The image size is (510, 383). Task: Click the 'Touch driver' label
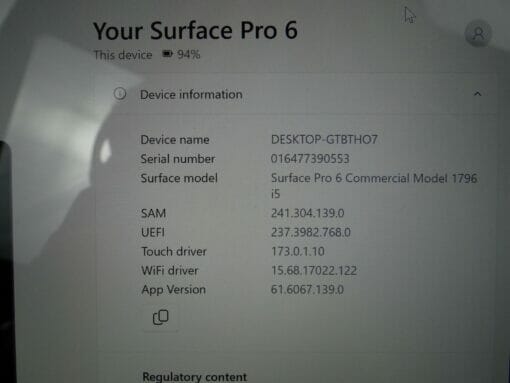pos(174,251)
